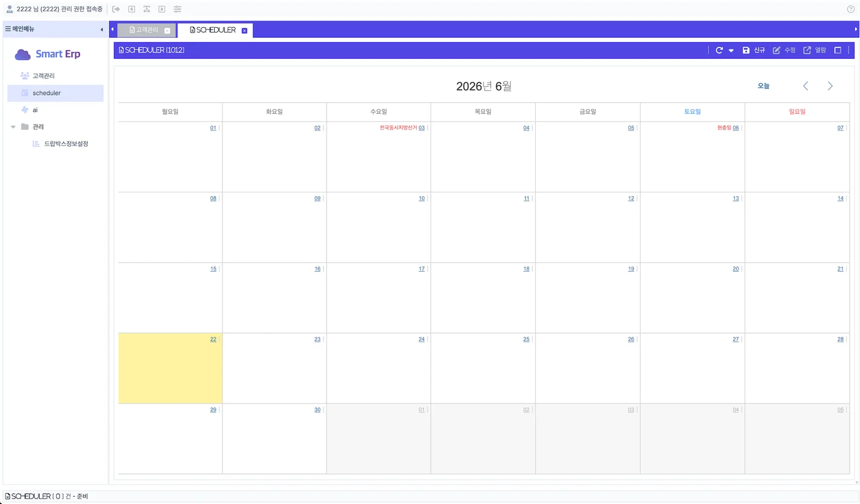Click the 오늘 today button

763,86
